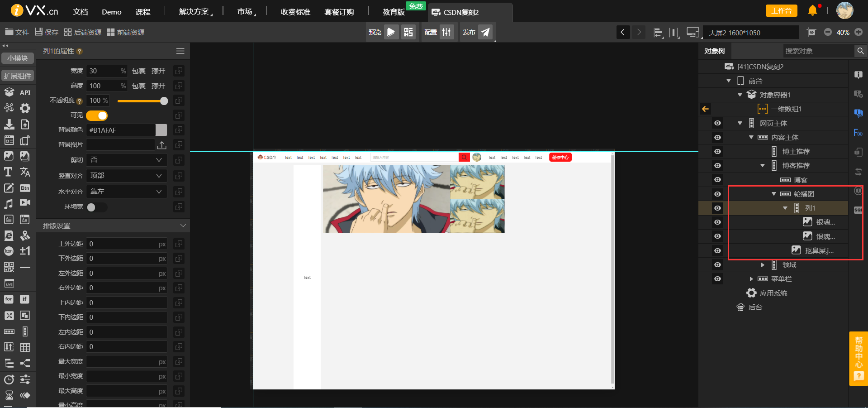Open the 收费标准 menu item
Image resolution: width=868 pixels, height=408 pixels.
(295, 12)
